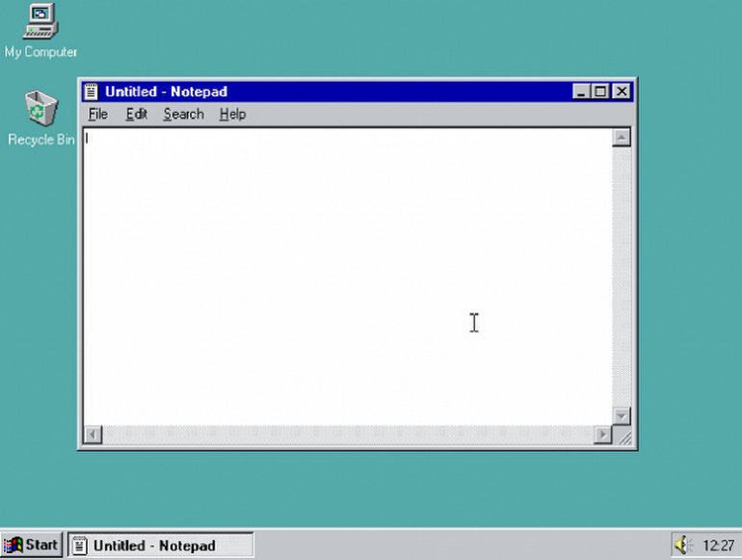This screenshot has width=742, height=560.
Task: Click the horizontal scrollbar right arrow
Action: (603, 435)
